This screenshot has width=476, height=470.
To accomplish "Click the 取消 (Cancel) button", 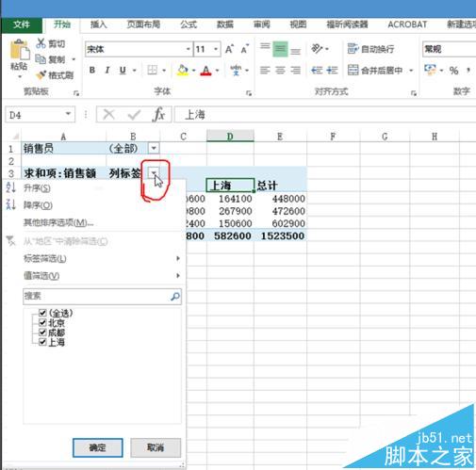I will [156, 447].
